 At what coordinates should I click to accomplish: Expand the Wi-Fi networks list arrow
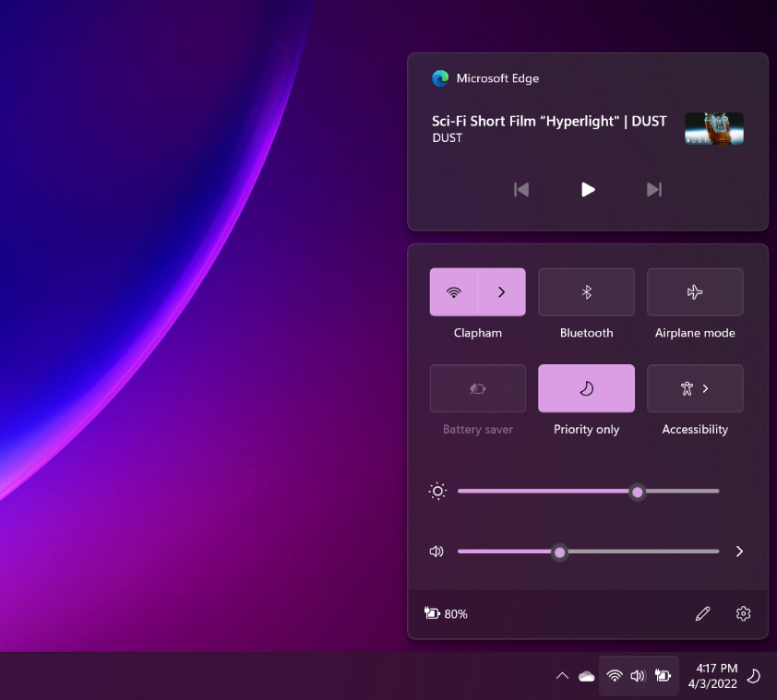pos(502,292)
